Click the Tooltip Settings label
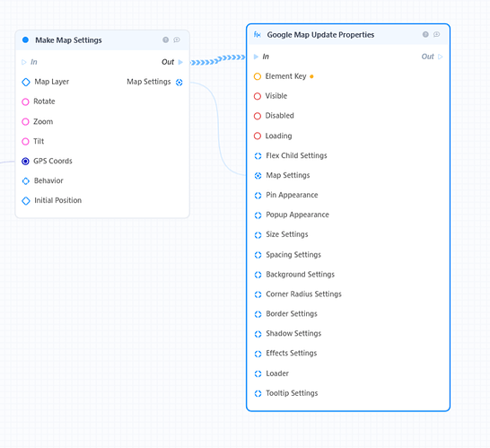Screen dimensions: 490x448 292,393
